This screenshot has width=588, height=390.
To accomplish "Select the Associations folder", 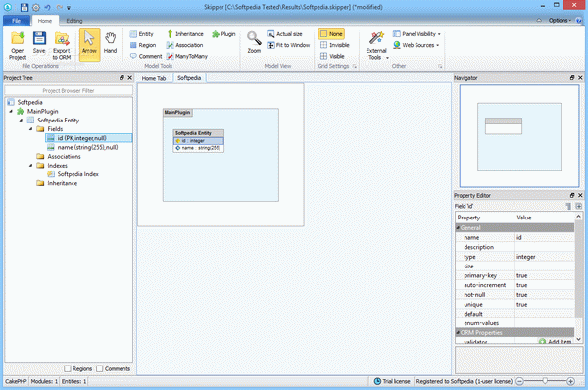I will (64, 157).
